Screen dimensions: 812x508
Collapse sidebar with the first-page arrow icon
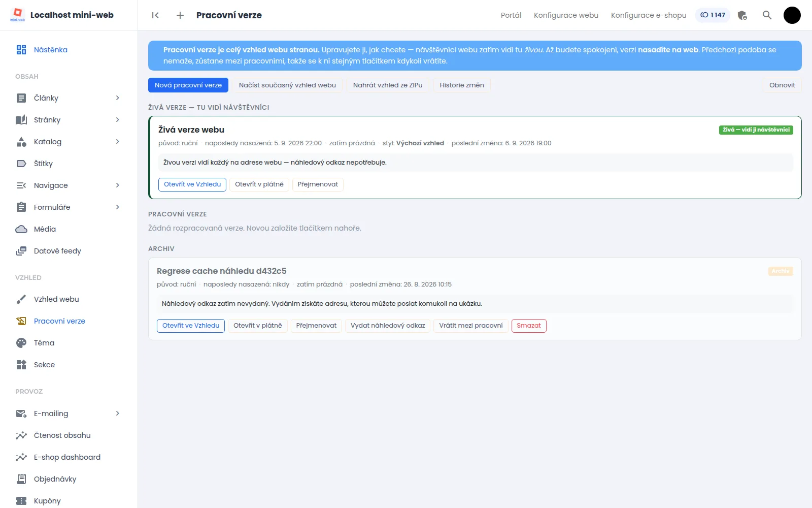[155, 15]
